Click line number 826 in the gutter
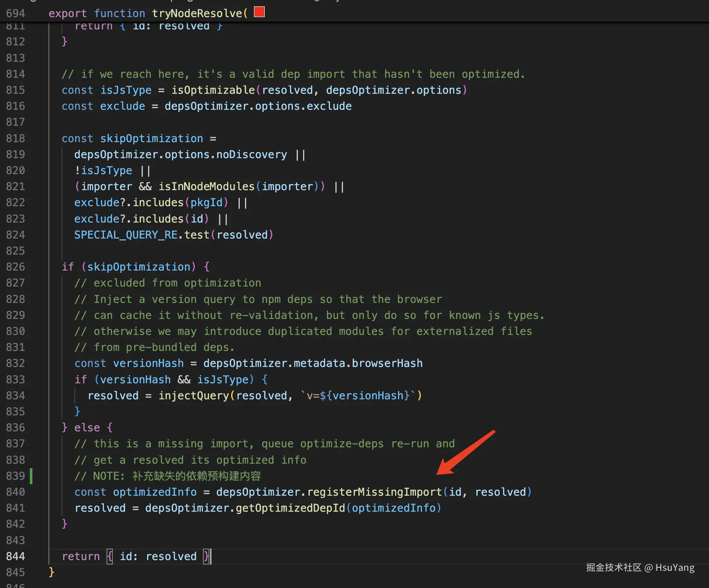Image resolution: width=709 pixels, height=588 pixels. (16, 267)
